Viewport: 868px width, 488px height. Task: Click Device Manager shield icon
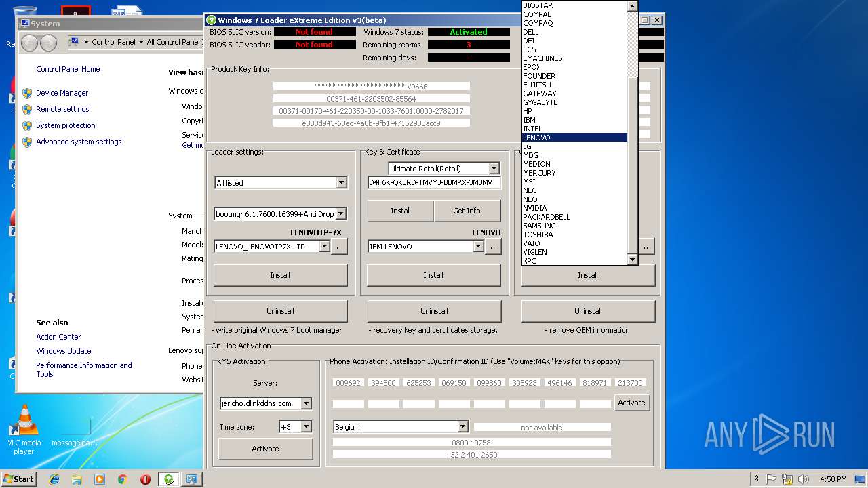(27, 93)
